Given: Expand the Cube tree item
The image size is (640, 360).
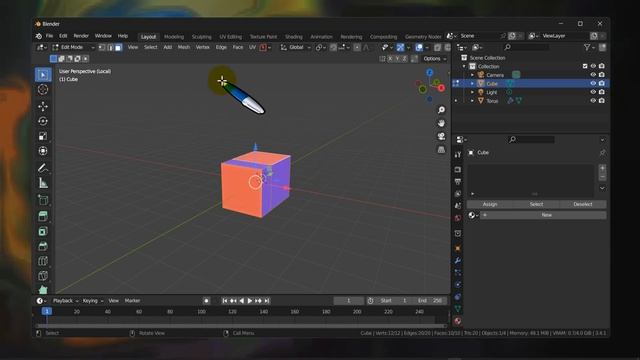Looking at the screenshot, I should [472, 84].
